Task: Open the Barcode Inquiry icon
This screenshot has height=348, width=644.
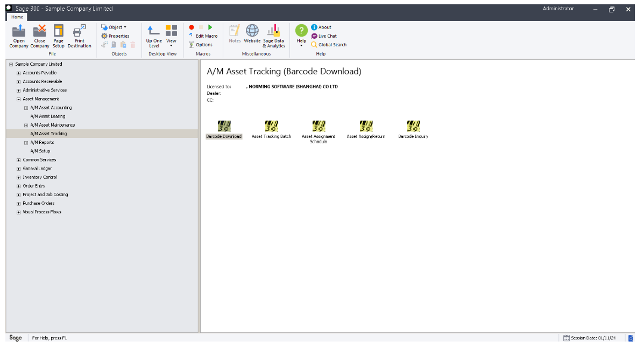Action: 413,129
